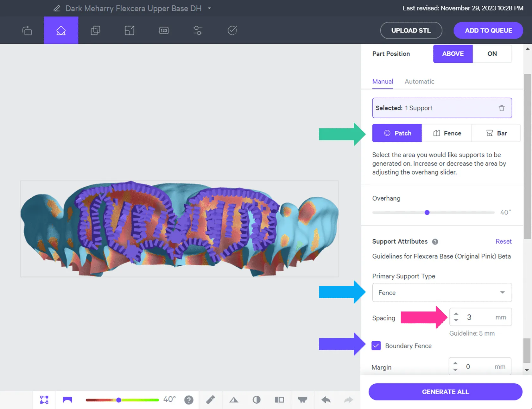Set Part Position to ON
This screenshot has width=532, height=409.
pyautogui.click(x=492, y=54)
